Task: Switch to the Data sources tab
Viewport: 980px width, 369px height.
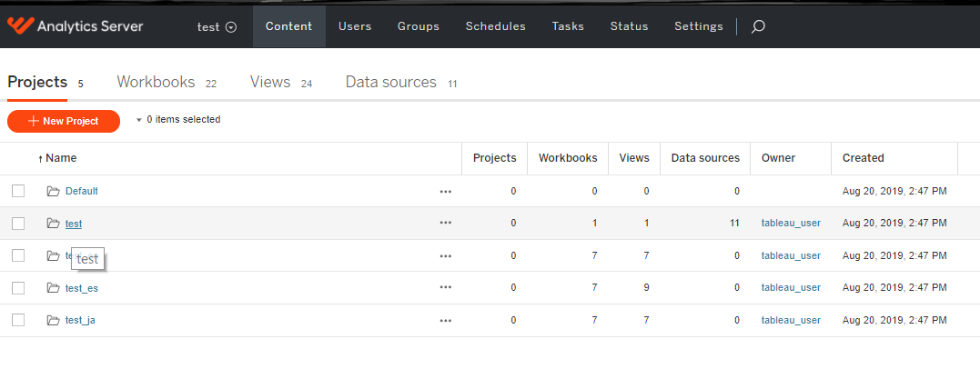Action: coord(390,82)
